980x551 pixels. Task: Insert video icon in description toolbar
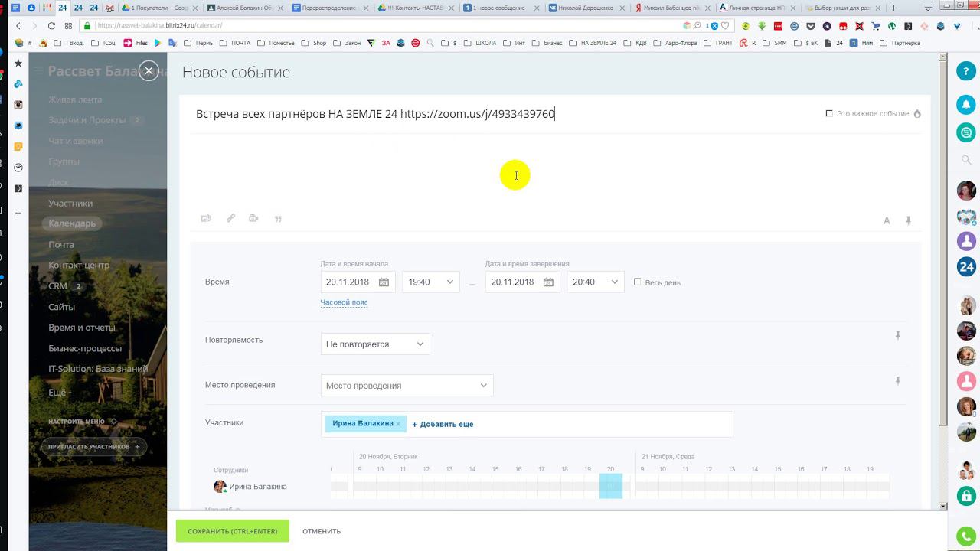pyautogui.click(x=253, y=219)
